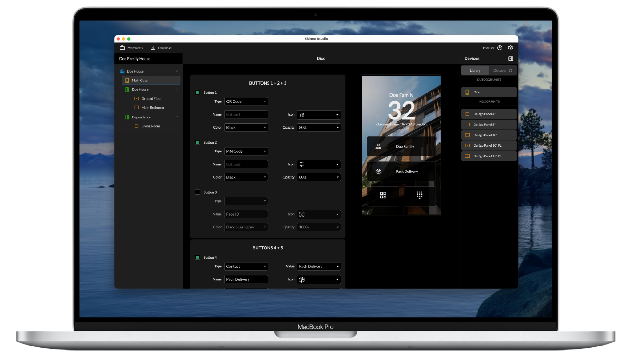The width and height of the screenshot is (630, 364).
Task: Open My projects briefcase icon
Action: [x=122, y=48]
